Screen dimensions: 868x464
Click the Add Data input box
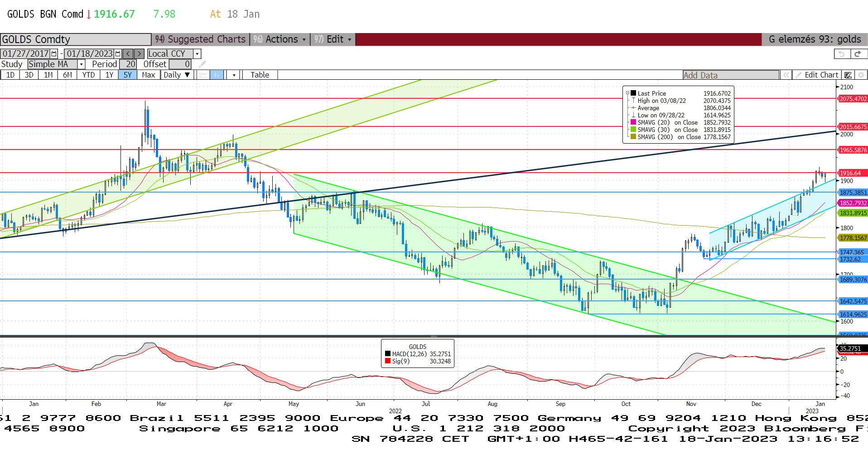coord(731,75)
